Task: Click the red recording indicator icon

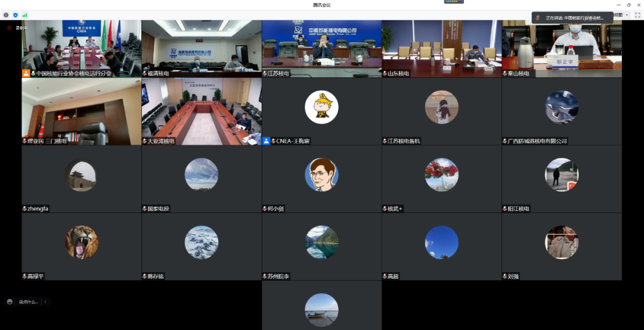Action: 9,27
